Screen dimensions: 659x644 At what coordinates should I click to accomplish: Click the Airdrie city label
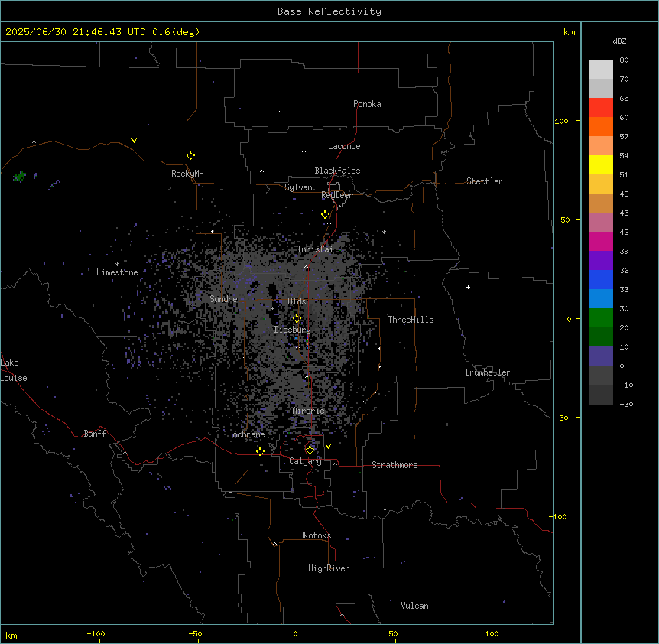tap(309, 411)
